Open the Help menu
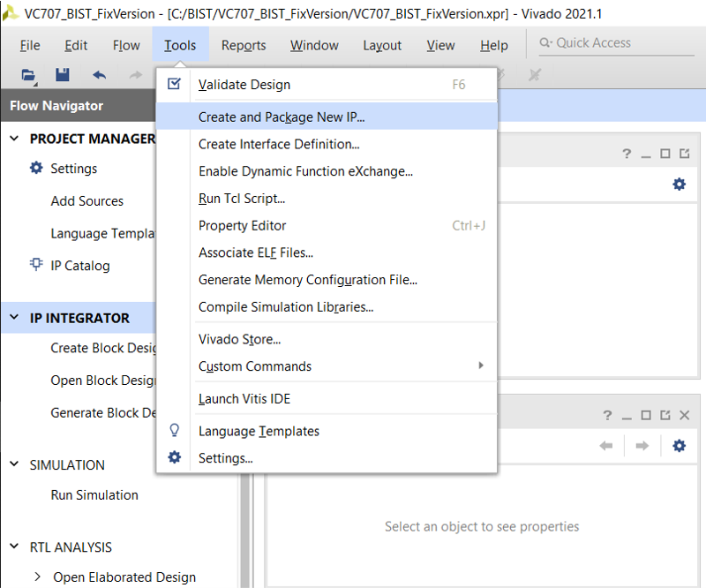 (x=494, y=45)
